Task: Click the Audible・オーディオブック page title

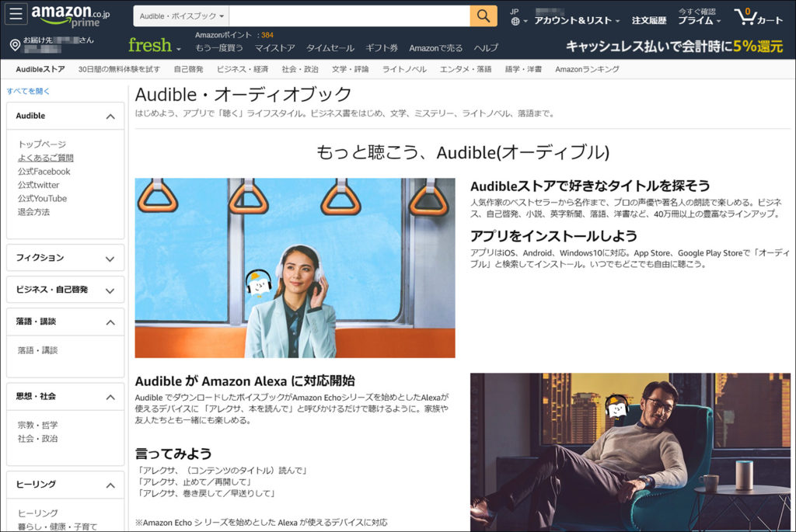Action: click(x=243, y=95)
